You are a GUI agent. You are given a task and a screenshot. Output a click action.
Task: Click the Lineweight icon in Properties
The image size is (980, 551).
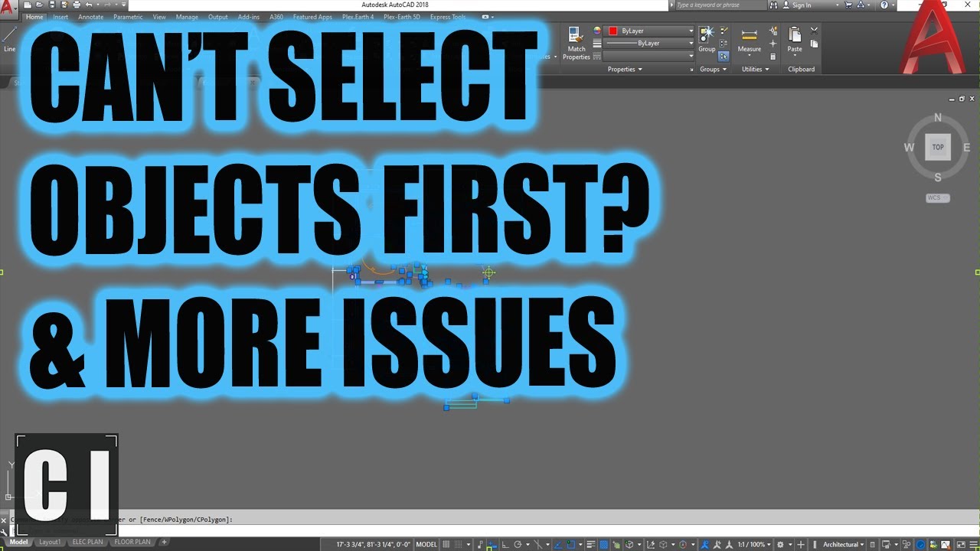coord(597,44)
